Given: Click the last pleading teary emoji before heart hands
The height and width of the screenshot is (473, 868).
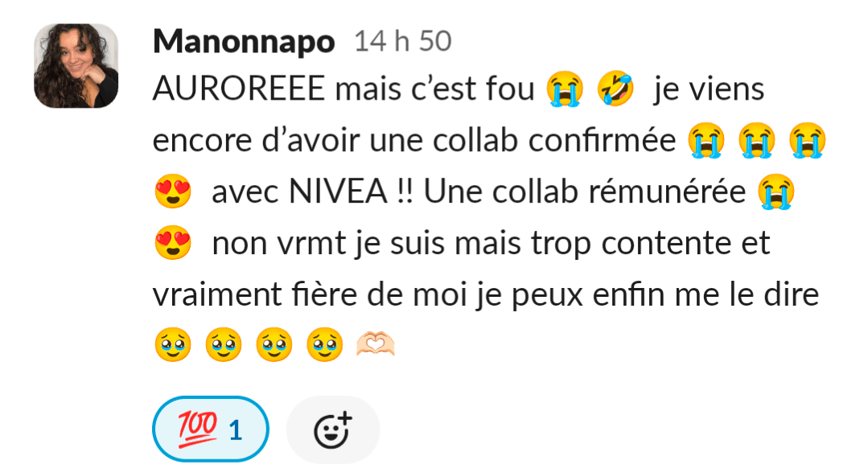Looking at the screenshot, I should (x=325, y=344).
